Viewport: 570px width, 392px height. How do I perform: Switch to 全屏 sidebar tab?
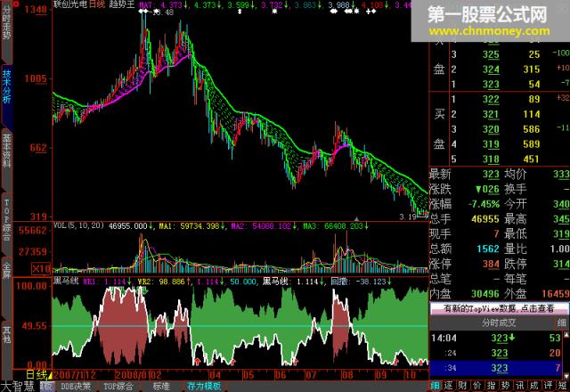point(6,271)
